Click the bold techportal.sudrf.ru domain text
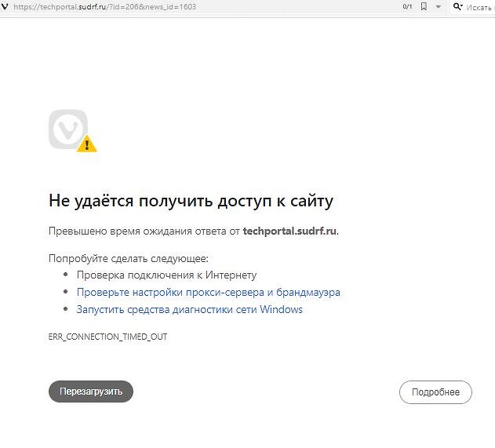495x448 pixels. point(289,231)
